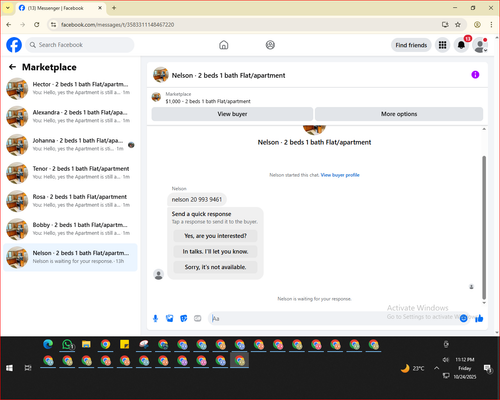Click Nelson's avatar in the chat header
The width and height of the screenshot is (500, 400).
pos(161,75)
